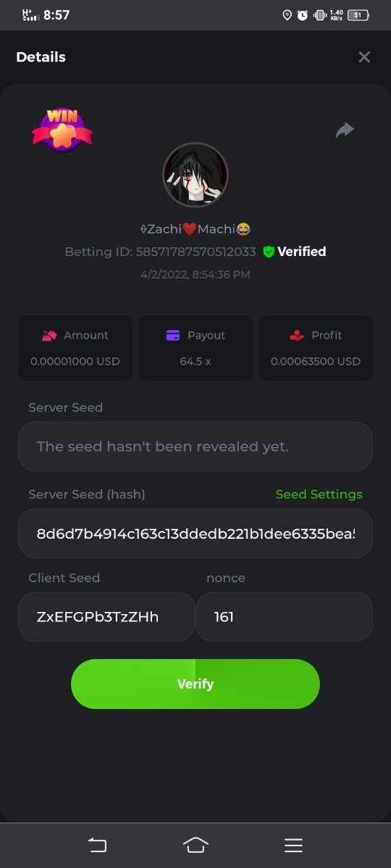Tap the Betting ID number text
391x868 pixels.
tap(195, 252)
